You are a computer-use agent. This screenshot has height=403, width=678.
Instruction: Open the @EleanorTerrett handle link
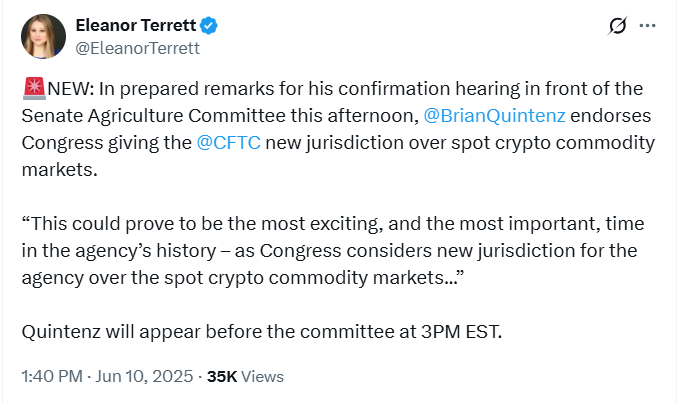click(138, 48)
